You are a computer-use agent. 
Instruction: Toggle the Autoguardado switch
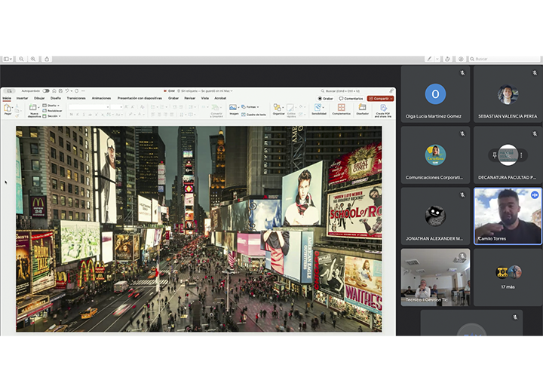click(x=46, y=91)
